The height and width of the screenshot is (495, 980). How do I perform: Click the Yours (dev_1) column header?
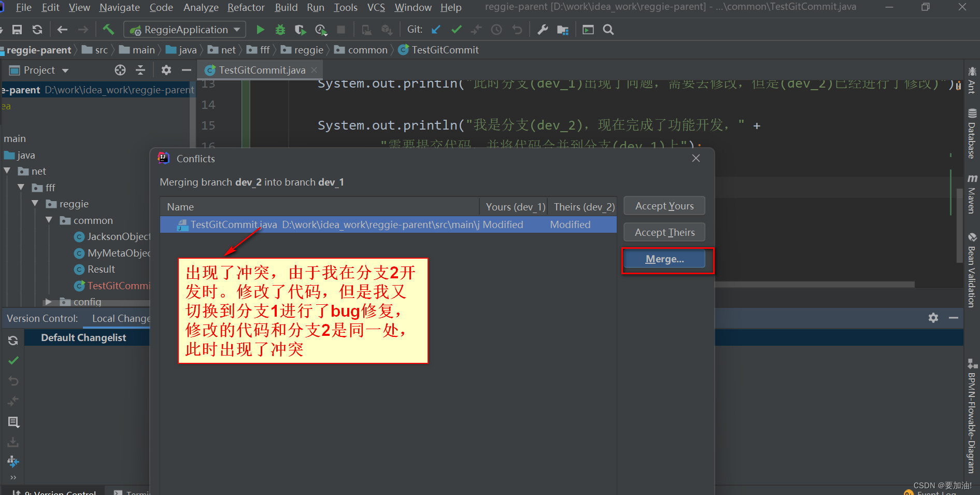514,207
